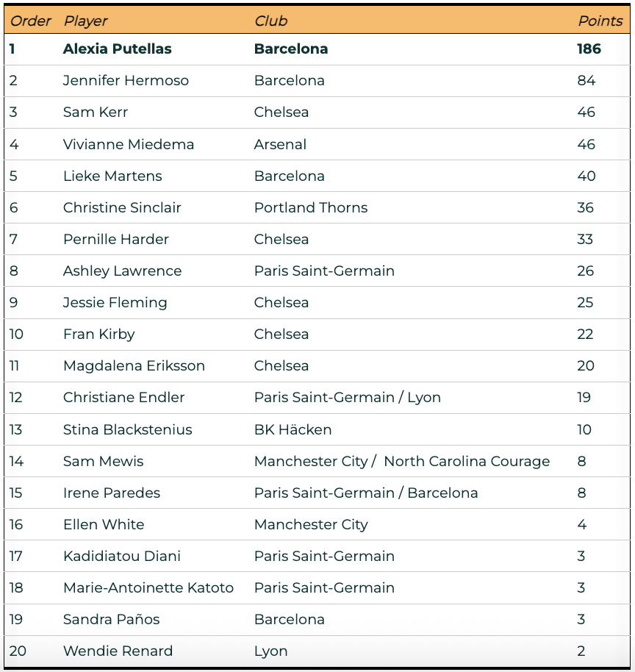Click Sam Kerr in the table
The image size is (635, 672).
click(x=96, y=112)
